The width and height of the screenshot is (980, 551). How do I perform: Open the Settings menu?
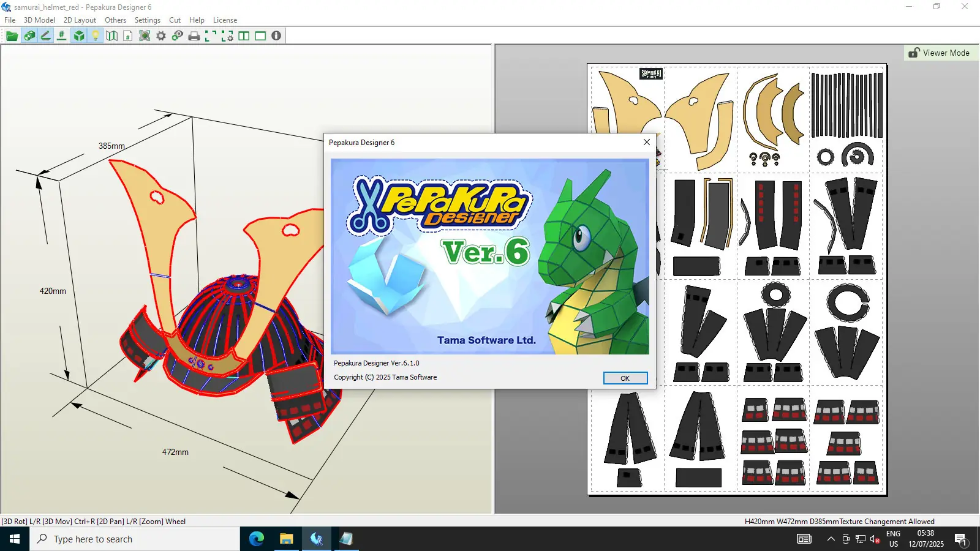[x=148, y=20]
